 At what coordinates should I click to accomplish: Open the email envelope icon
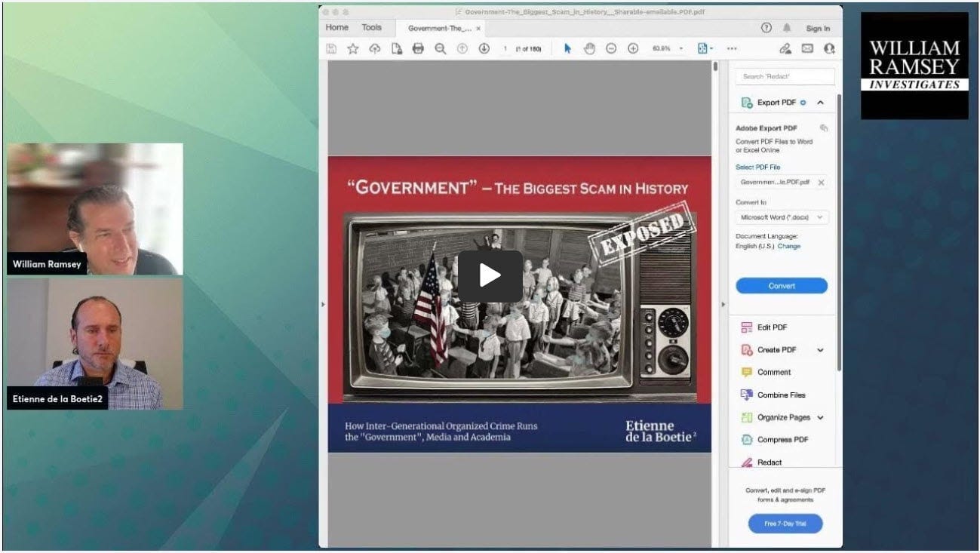[807, 48]
